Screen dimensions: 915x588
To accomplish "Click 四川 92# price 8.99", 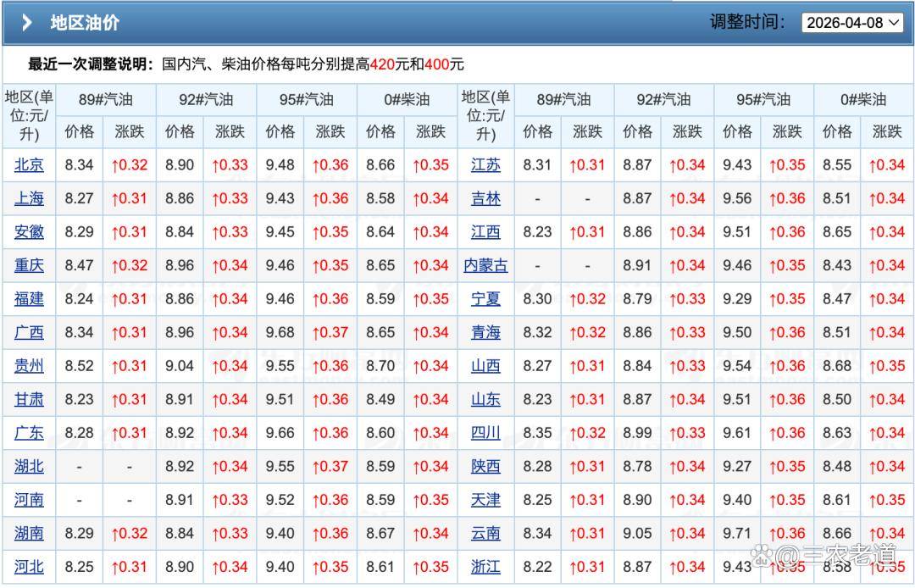I will click(x=637, y=433).
